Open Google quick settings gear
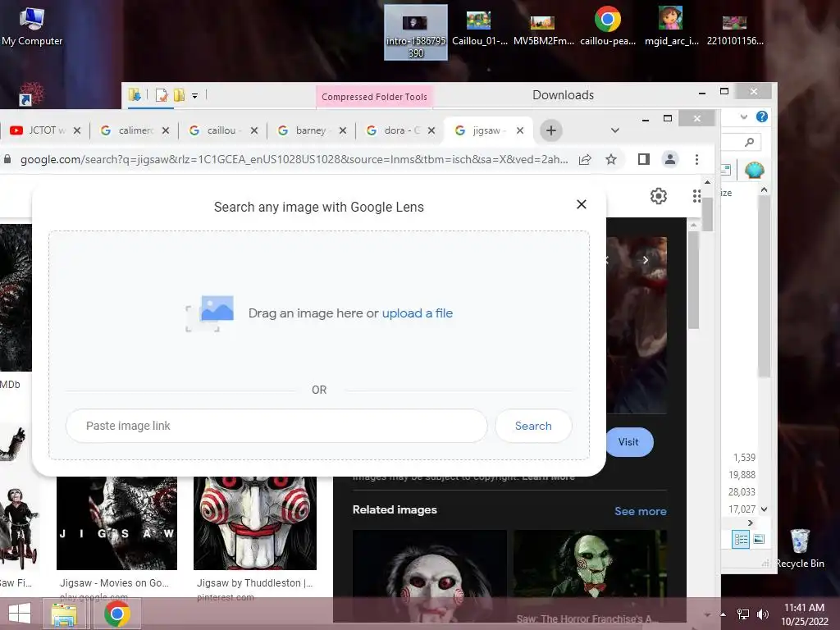840x630 pixels. [659, 196]
